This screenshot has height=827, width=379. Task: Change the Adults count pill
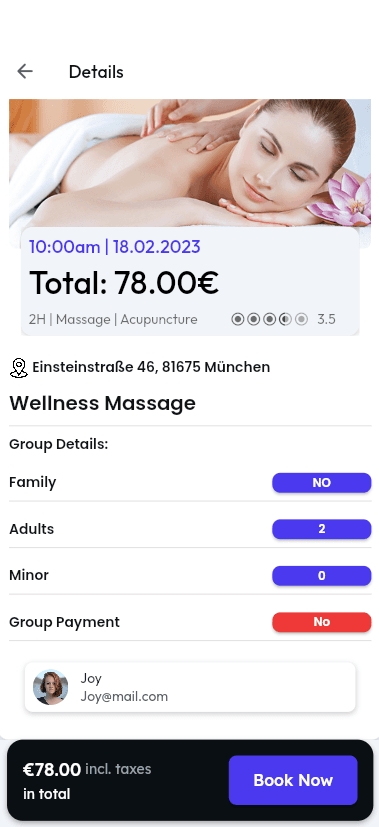coord(322,529)
